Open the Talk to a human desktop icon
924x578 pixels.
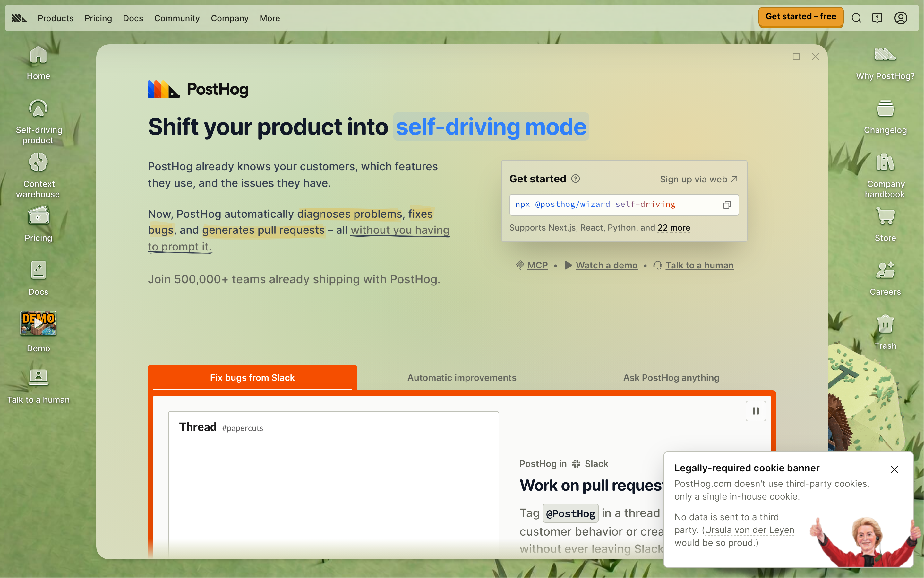tap(38, 386)
